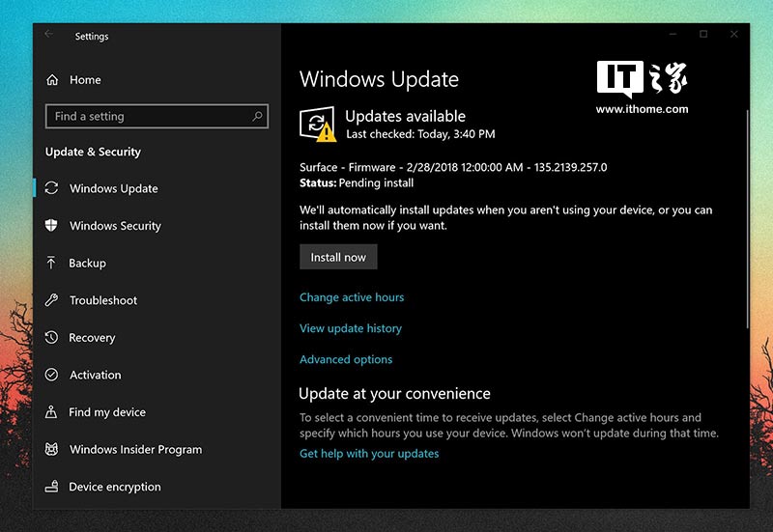Click the Find my device person icon

51,412
